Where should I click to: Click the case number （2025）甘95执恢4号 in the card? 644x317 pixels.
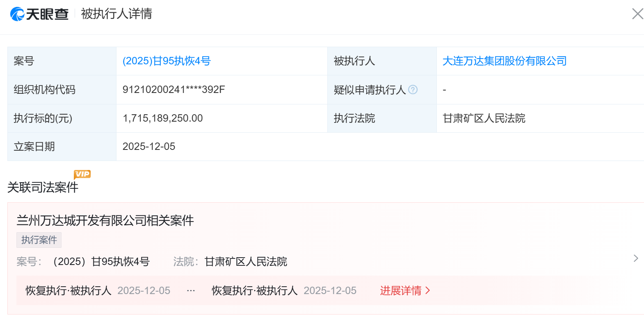100,262
